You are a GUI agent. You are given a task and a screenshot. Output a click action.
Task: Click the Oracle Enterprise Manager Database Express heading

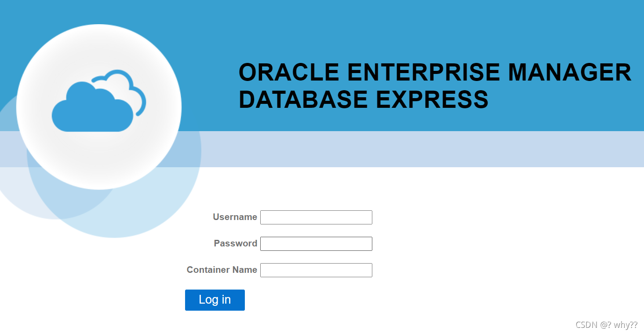click(435, 85)
